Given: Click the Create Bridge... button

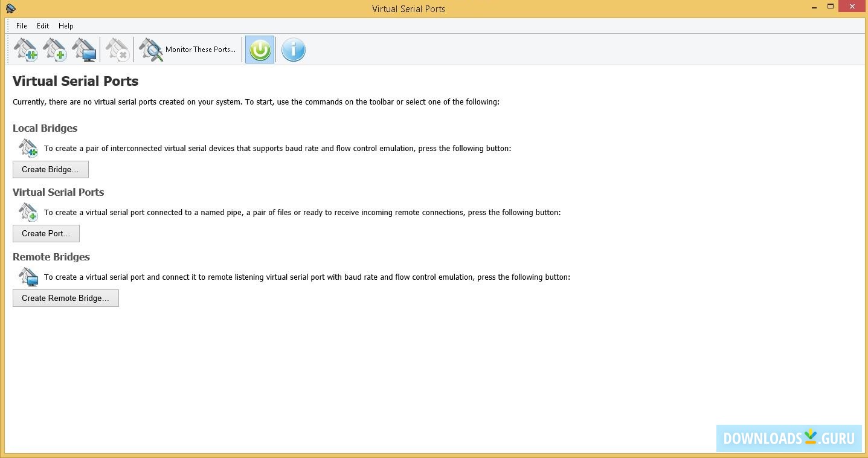Looking at the screenshot, I should (51, 169).
